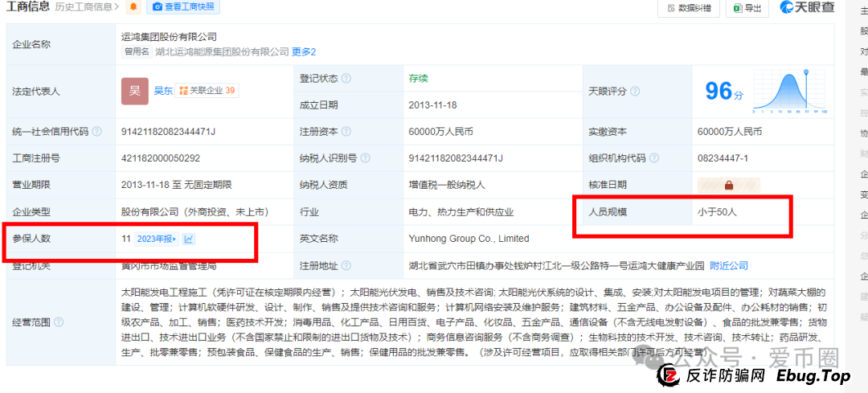Viewport: 868px width, 393px height.
Task: Click 小于50人 staff size value
Action: click(x=718, y=212)
